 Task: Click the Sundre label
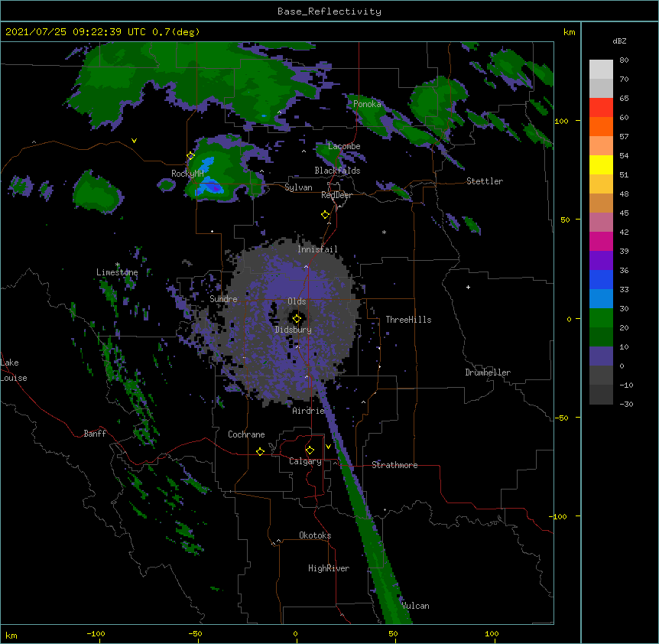pos(223,299)
